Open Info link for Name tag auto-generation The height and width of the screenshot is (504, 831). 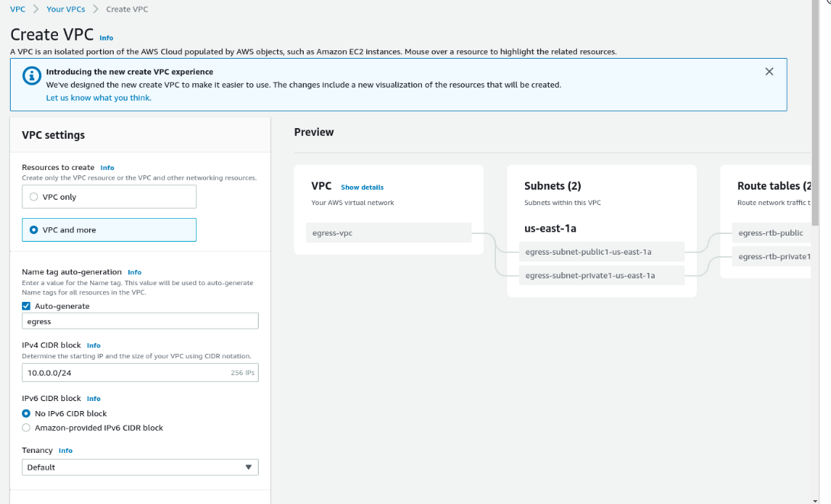point(134,272)
